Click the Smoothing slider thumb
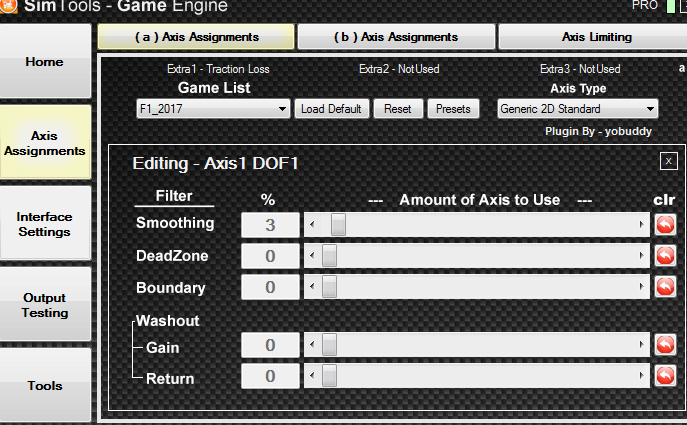 tap(338, 225)
